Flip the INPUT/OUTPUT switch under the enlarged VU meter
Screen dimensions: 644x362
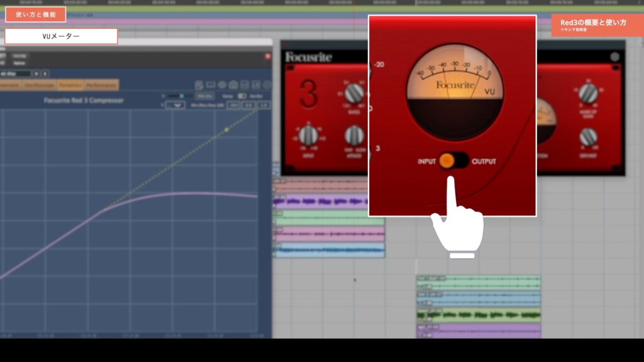tap(453, 161)
